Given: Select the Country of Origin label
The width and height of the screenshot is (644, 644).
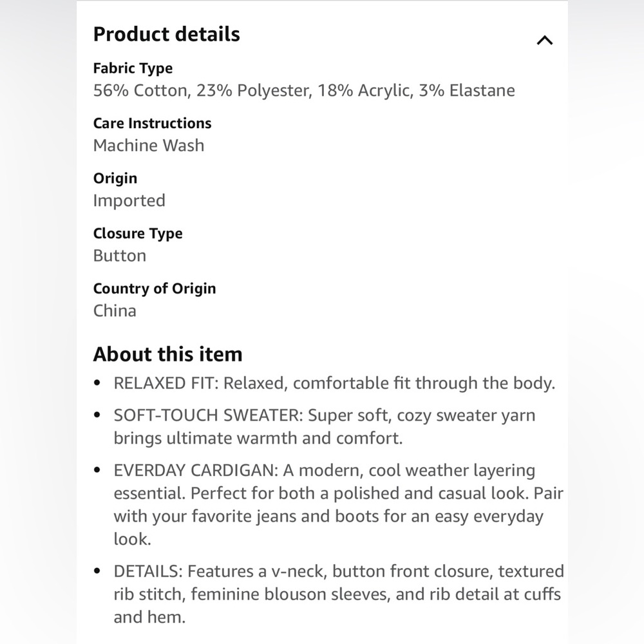Looking at the screenshot, I should (155, 289).
